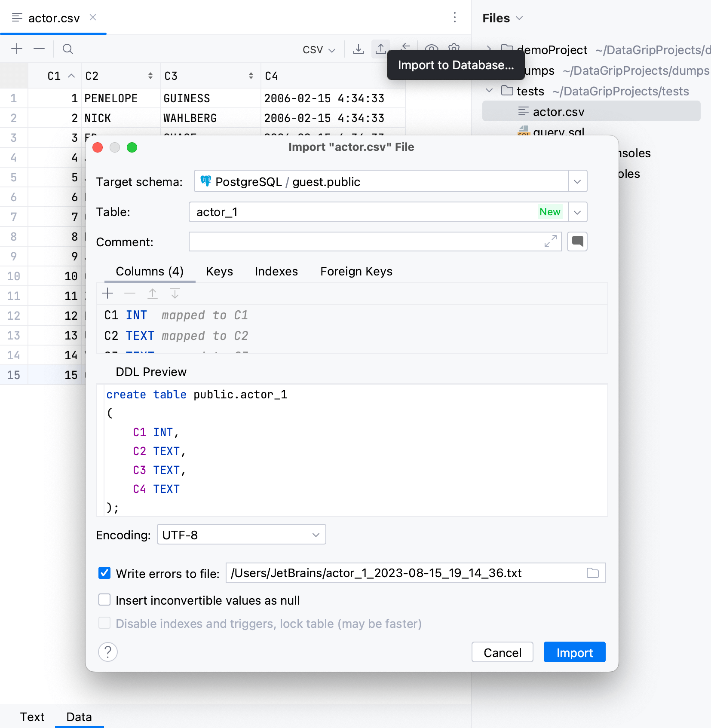711x728 pixels.
Task: Move the column down with the arrow icon
Action: tap(175, 294)
